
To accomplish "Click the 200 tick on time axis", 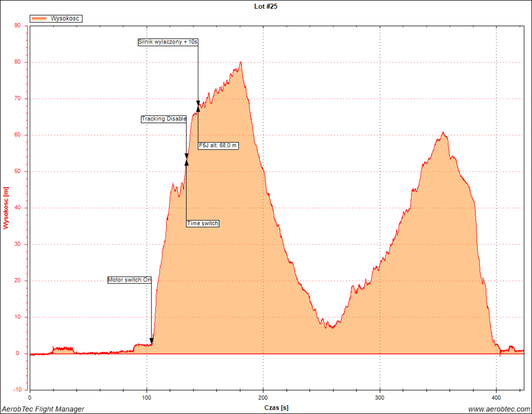I will pos(263,397).
